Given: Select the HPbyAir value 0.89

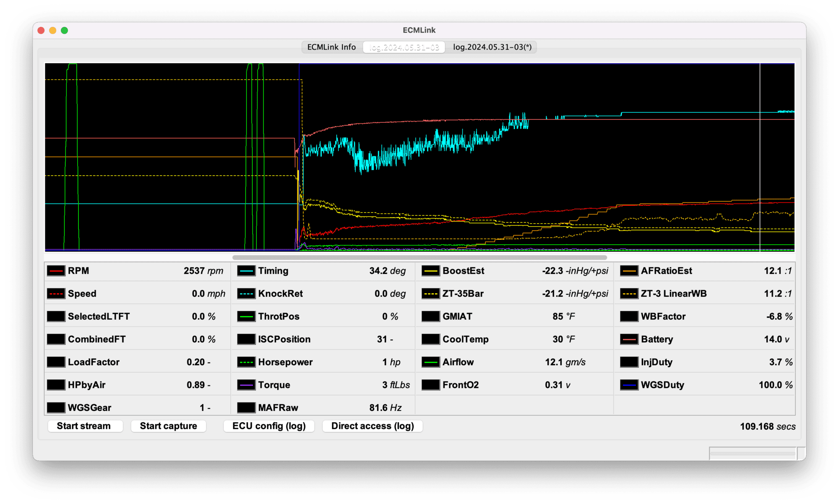Looking at the screenshot, I should click(x=195, y=385).
